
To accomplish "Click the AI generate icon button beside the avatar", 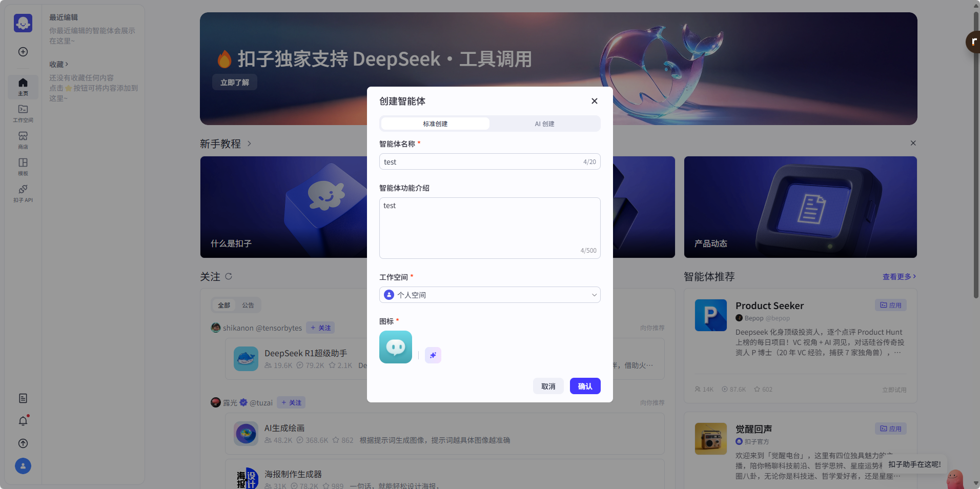I will pos(433,355).
